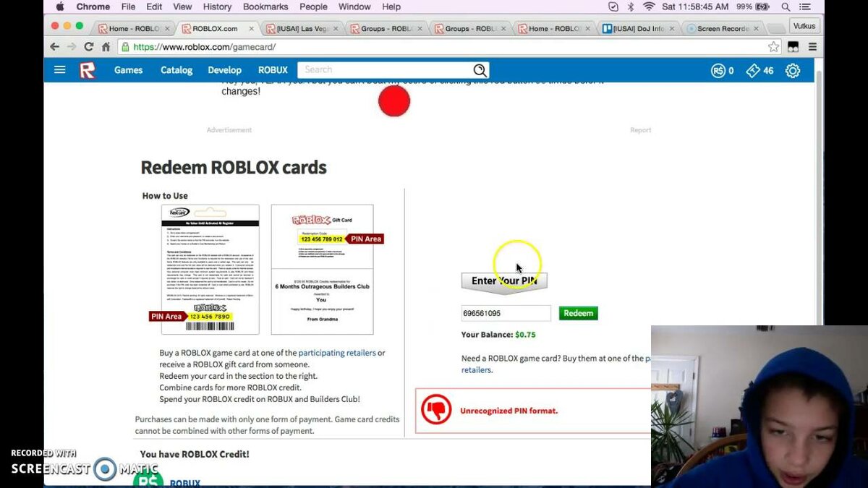Close the Las Vegas tab

coord(336,29)
